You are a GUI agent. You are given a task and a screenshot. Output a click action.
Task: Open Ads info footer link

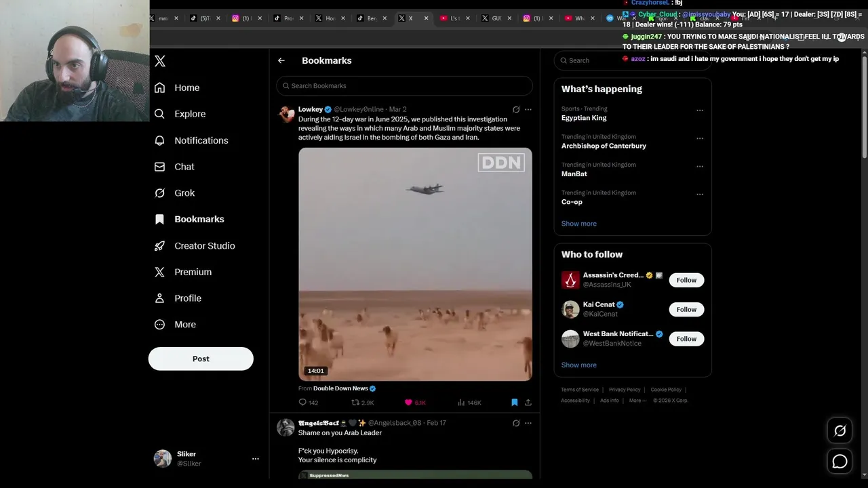(x=610, y=401)
